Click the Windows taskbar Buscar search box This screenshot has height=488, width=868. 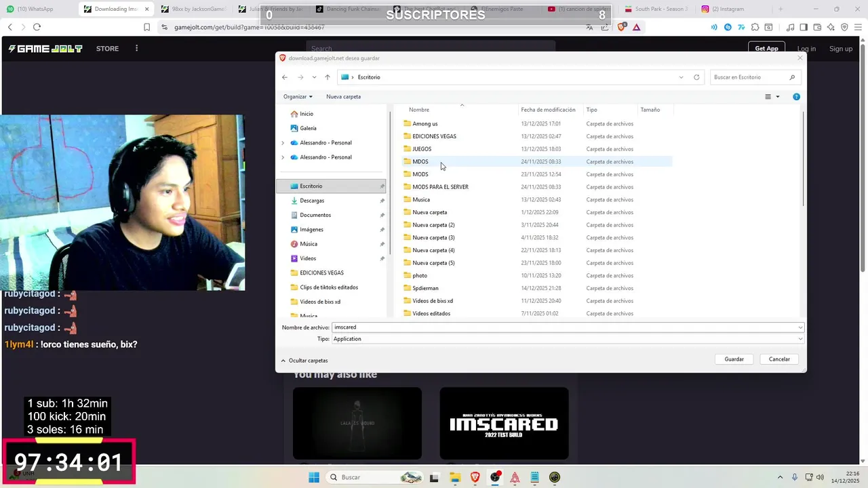373,477
